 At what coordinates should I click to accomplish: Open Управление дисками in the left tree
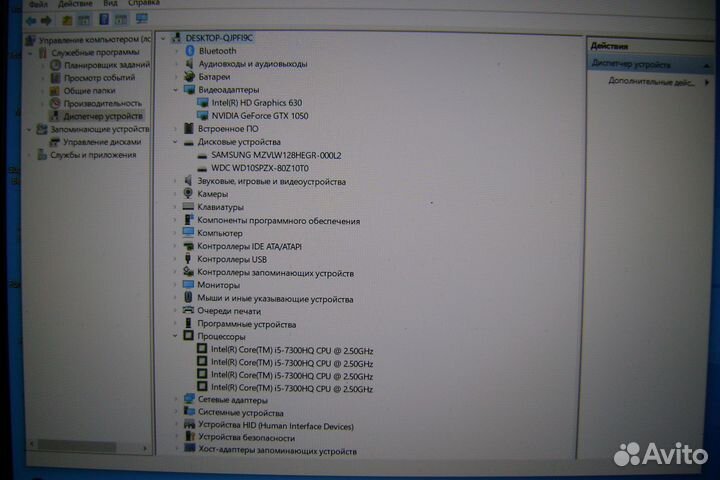pyautogui.click(x=102, y=142)
